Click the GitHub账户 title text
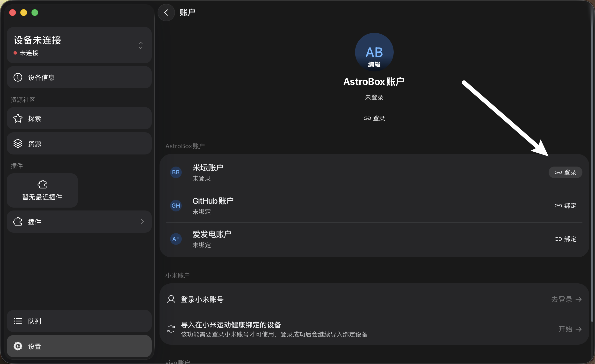The height and width of the screenshot is (364, 595). tap(213, 201)
